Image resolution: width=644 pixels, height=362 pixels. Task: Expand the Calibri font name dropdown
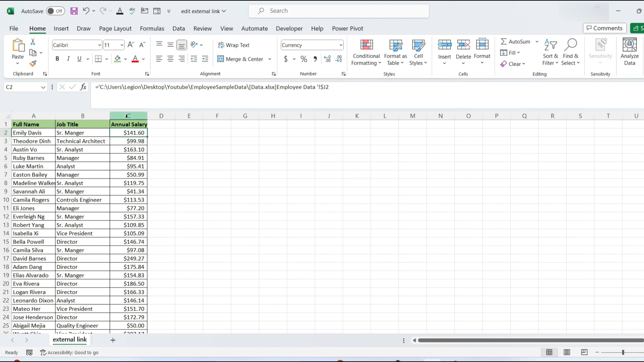coord(100,45)
